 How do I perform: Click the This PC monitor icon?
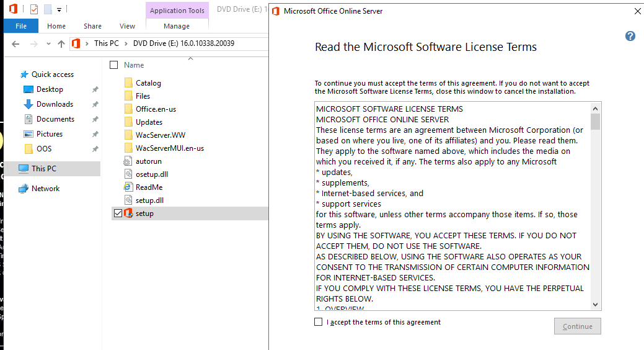coord(24,169)
